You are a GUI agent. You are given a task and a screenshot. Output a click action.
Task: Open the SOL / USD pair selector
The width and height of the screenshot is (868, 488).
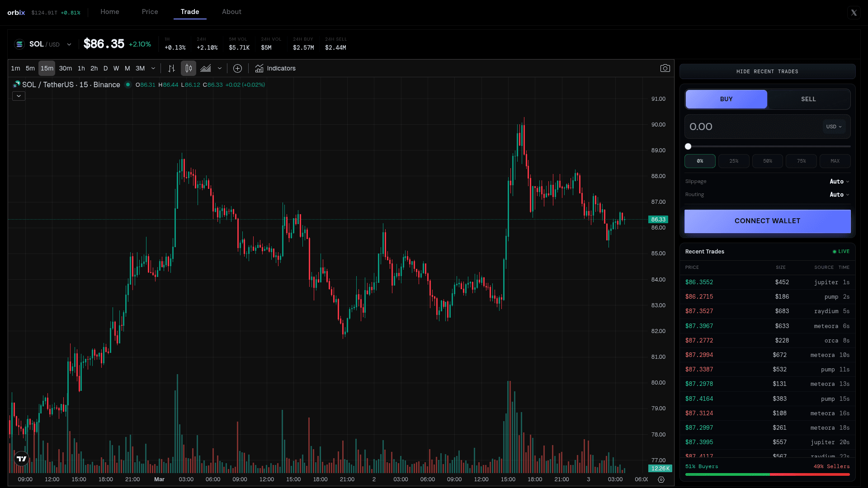tap(44, 44)
